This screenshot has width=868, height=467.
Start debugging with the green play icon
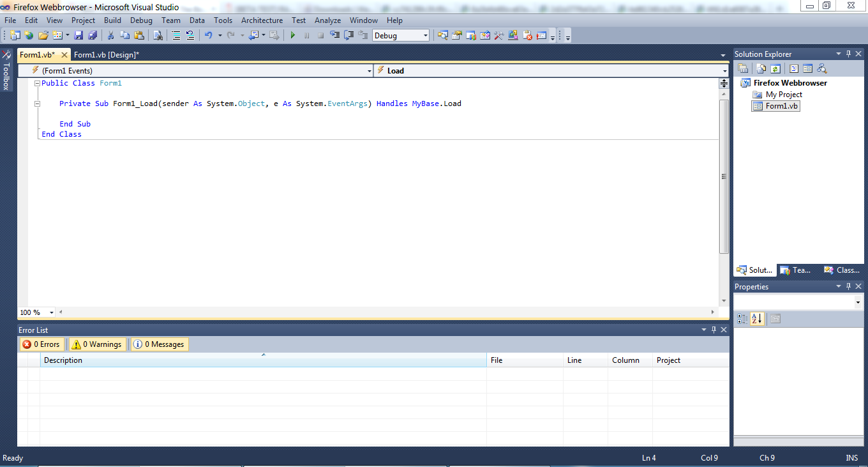point(293,36)
